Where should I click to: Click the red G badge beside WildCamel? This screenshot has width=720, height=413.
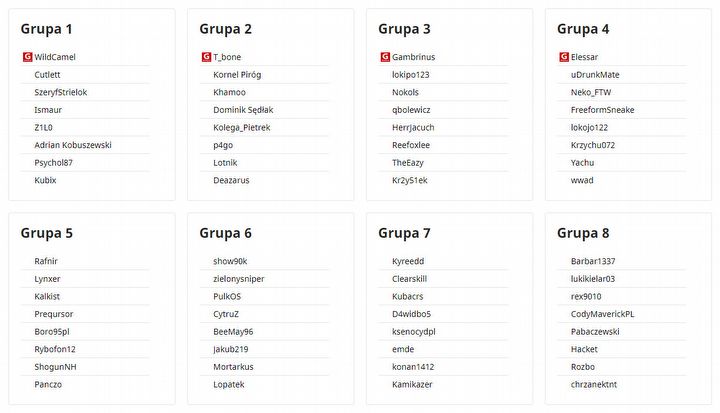[x=26, y=57]
